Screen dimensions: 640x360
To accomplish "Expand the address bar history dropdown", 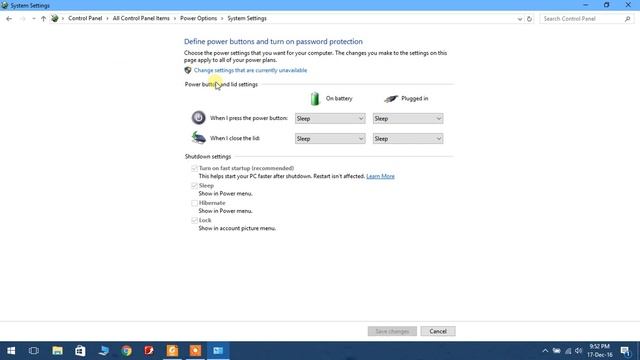I will 520,19.
